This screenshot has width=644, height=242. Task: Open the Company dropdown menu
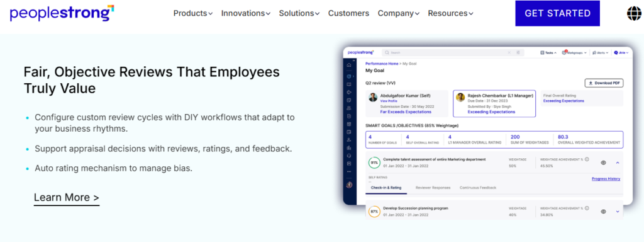398,13
